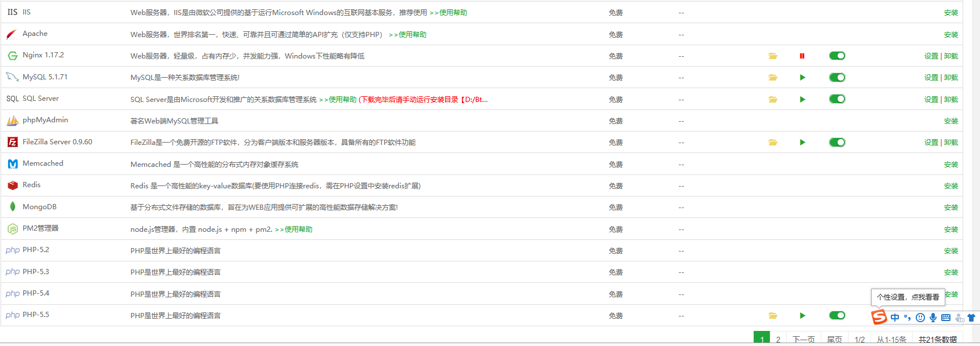Open Sogou emoji smiley icon
The image size is (980, 346).
pos(920,318)
